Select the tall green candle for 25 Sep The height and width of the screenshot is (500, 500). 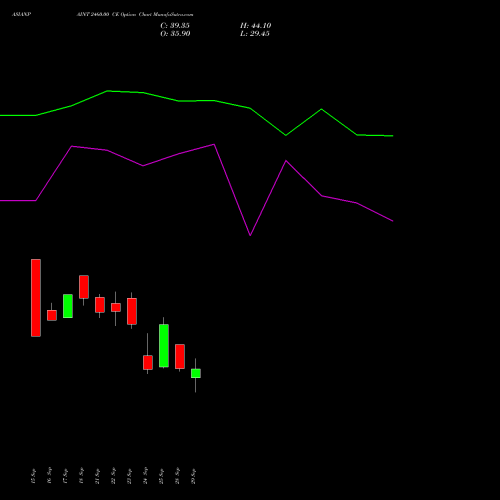point(164,345)
